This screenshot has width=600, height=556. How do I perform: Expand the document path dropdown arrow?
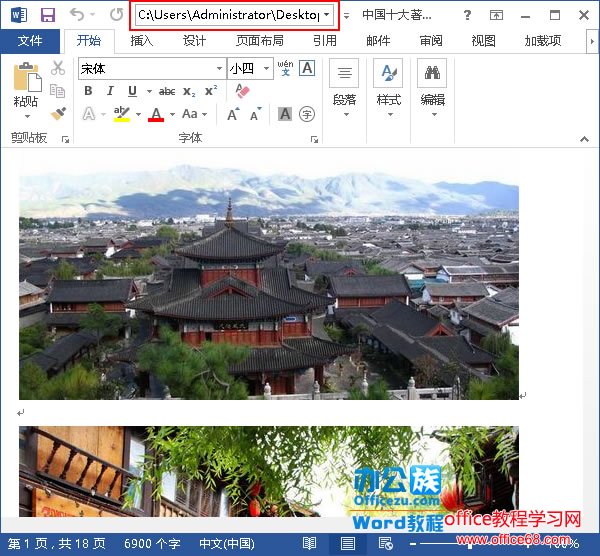(x=326, y=15)
